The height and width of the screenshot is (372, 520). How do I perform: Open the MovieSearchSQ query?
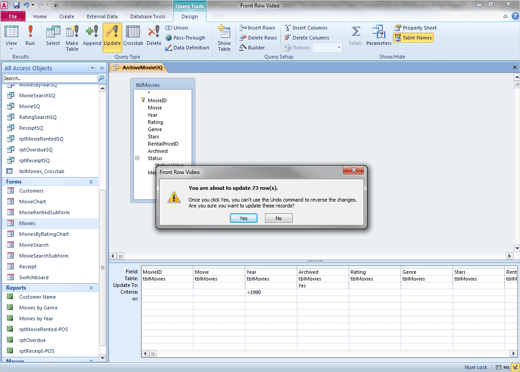point(37,96)
